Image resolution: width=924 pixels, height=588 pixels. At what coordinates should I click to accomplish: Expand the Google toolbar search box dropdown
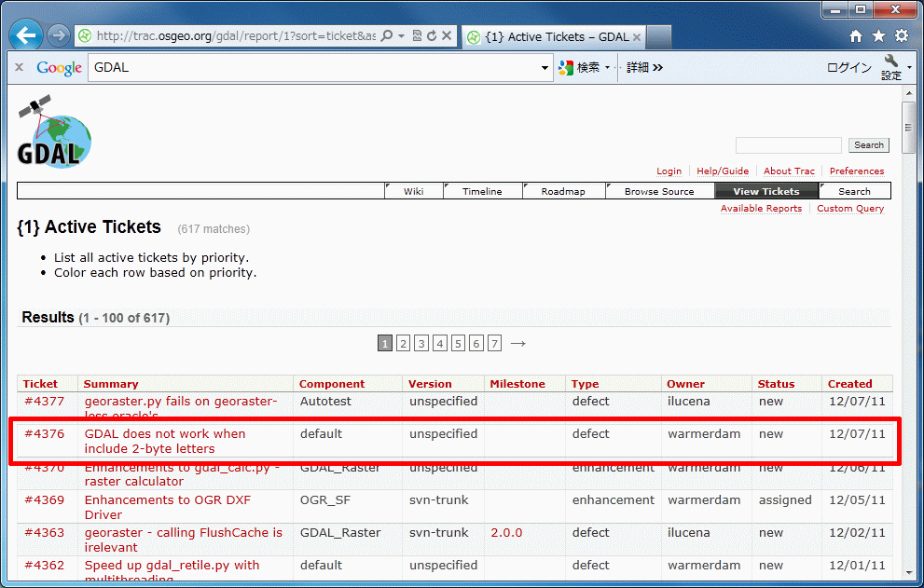coord(546,68)
